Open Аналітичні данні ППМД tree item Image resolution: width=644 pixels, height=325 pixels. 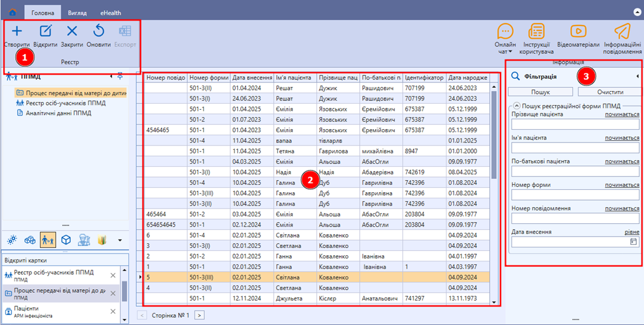[x=54, y=113]
